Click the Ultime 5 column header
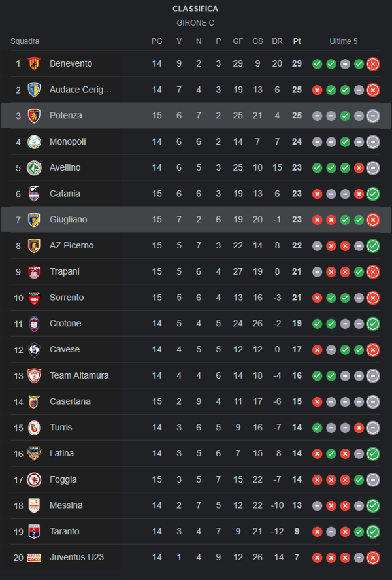 [x=344, y=41]
